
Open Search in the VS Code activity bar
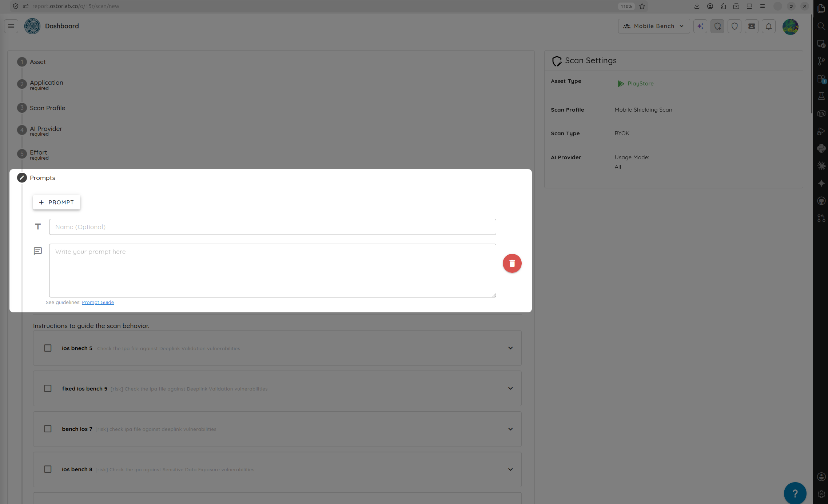pos(821,26)
